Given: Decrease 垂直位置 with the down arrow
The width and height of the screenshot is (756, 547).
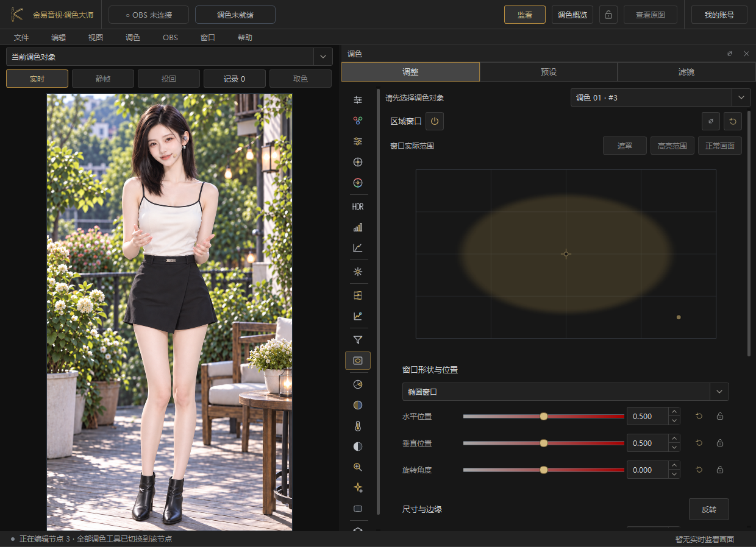Looking at the screenshot, I should (674, 448).
